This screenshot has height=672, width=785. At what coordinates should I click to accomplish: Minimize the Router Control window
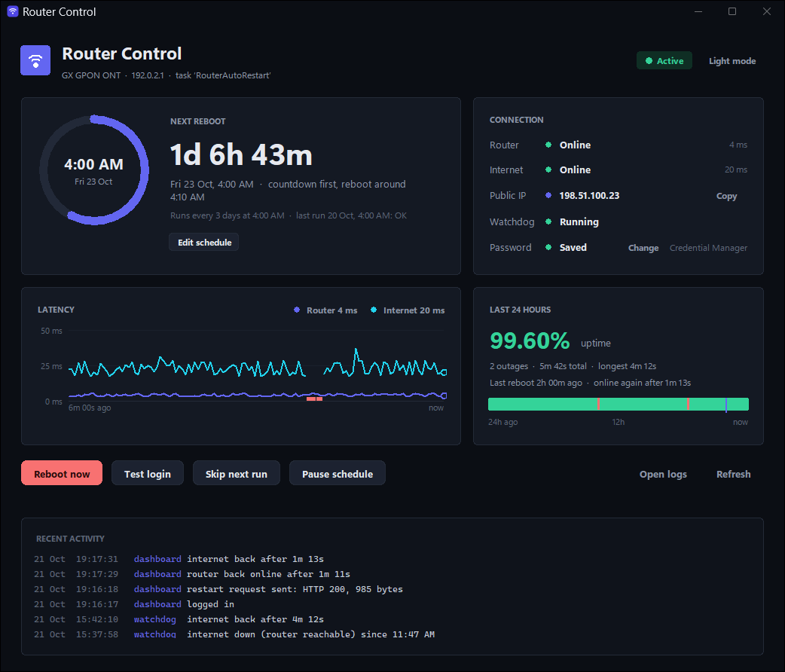[698, 11]
